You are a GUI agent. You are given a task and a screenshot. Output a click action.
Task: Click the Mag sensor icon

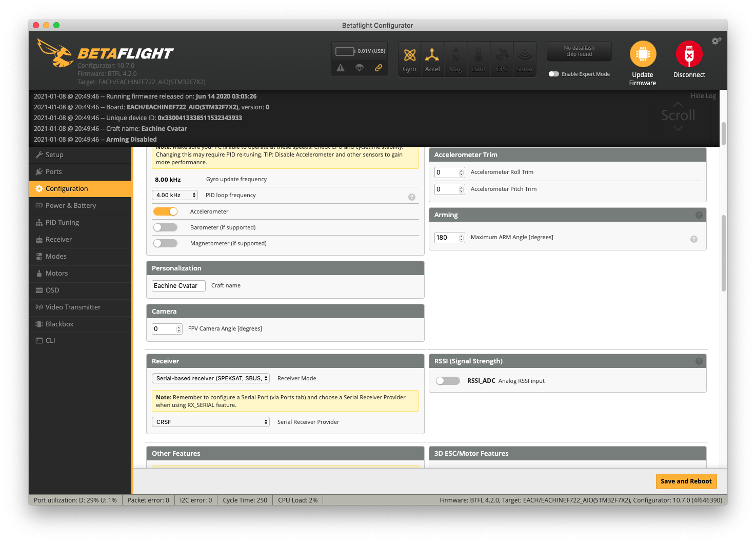(x=455, y=59)
